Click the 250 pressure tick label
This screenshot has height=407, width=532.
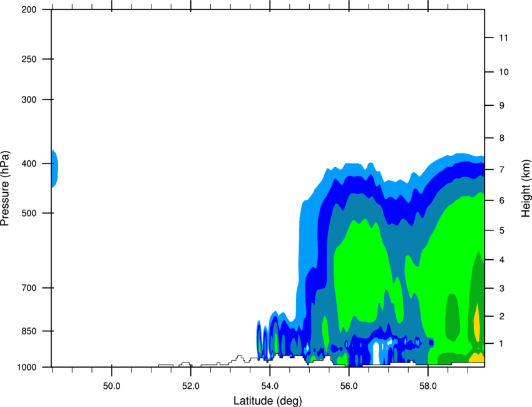[x=29, y=59]
